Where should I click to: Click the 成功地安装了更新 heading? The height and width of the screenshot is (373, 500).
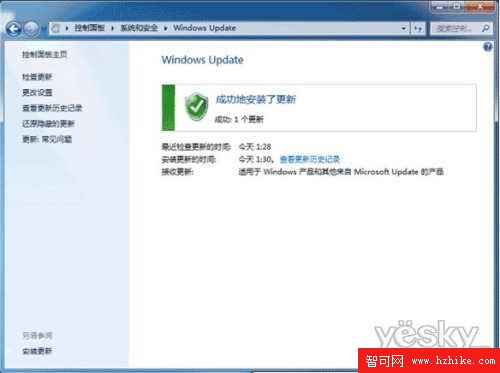point(255,99)
